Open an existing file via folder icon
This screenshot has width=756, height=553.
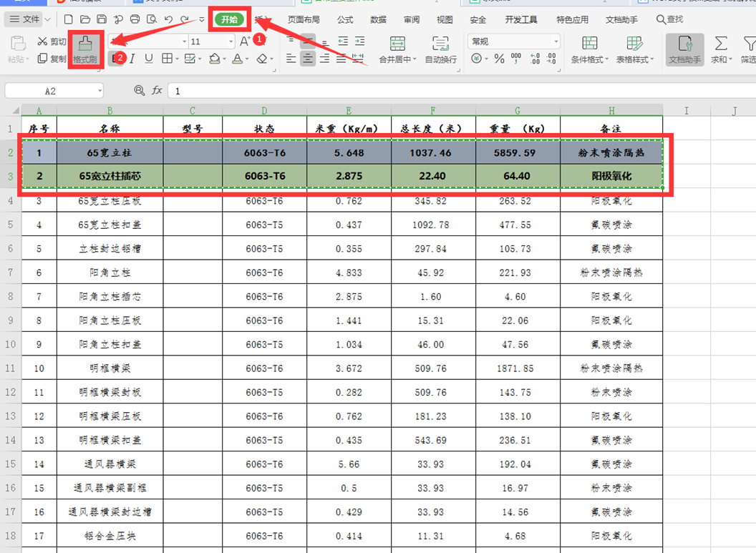click(x=85, y=19)
